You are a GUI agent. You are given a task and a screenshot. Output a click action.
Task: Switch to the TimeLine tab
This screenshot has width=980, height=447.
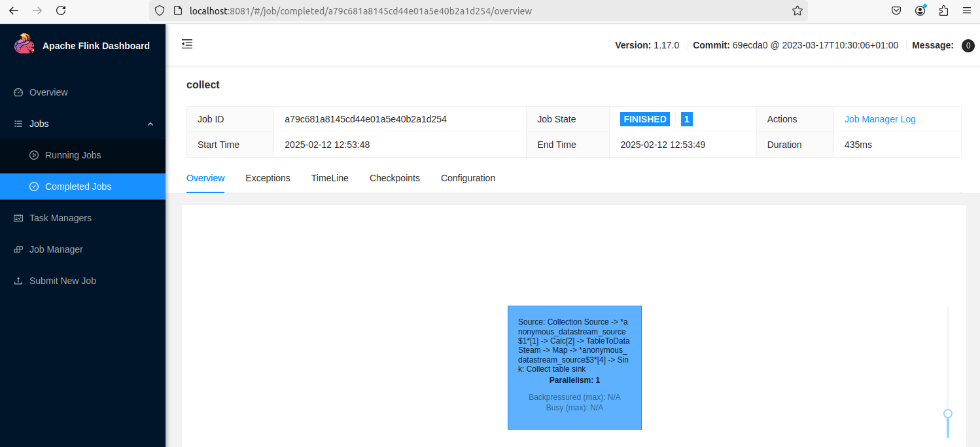coord(330,178)
